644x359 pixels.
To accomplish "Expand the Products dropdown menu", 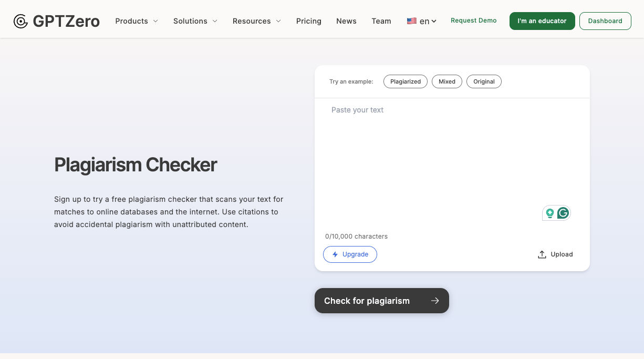I will [137, 21].
